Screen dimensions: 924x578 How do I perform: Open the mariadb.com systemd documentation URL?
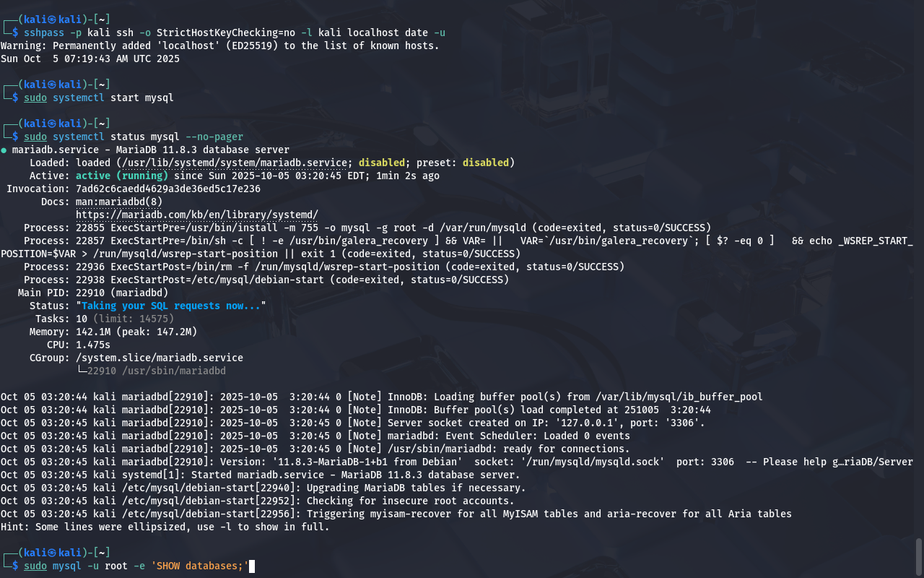coord(196,215)
